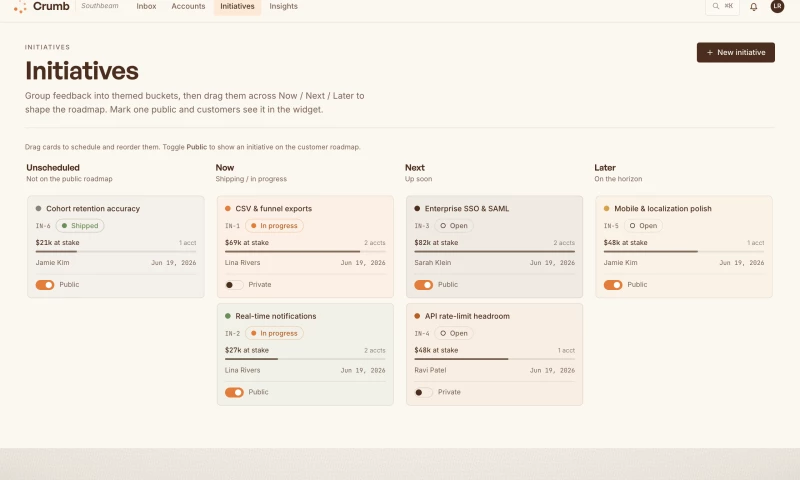Click yellow dot on Mobile & localization polish

pos(607,209)
